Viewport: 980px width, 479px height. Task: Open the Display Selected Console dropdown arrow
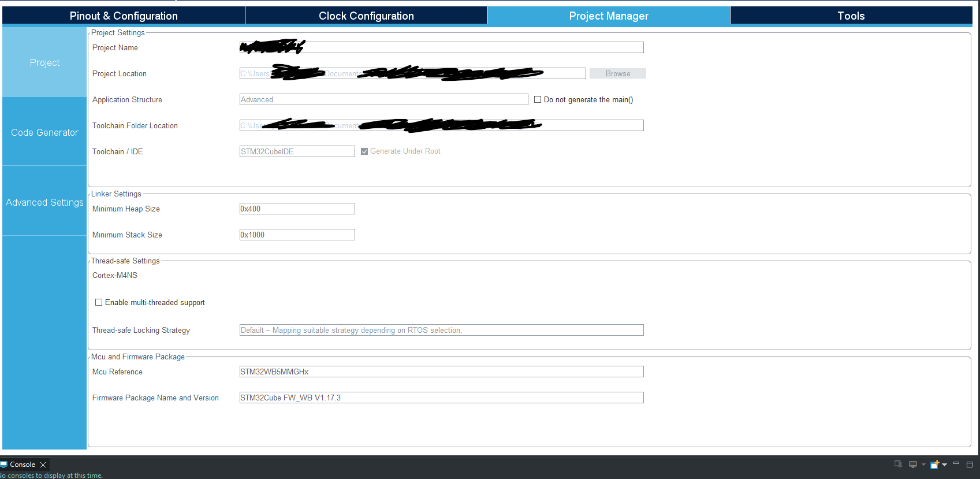tap(923, 465)
